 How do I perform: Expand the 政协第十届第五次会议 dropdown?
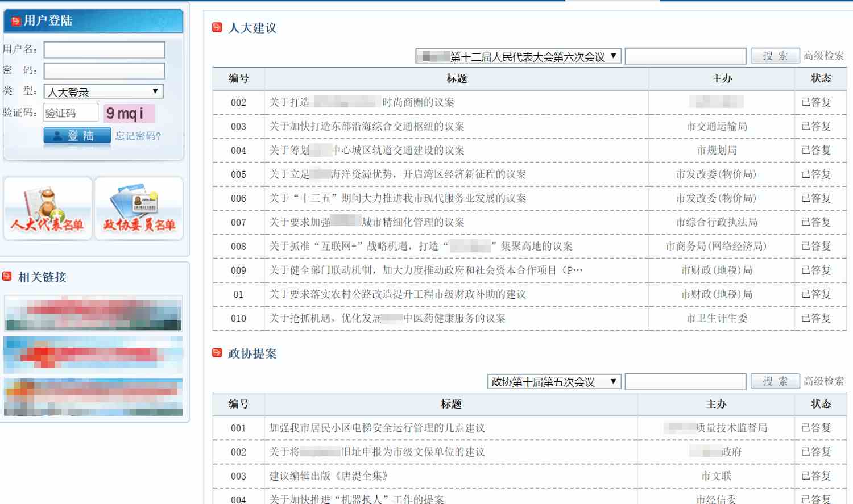(554, 382)
